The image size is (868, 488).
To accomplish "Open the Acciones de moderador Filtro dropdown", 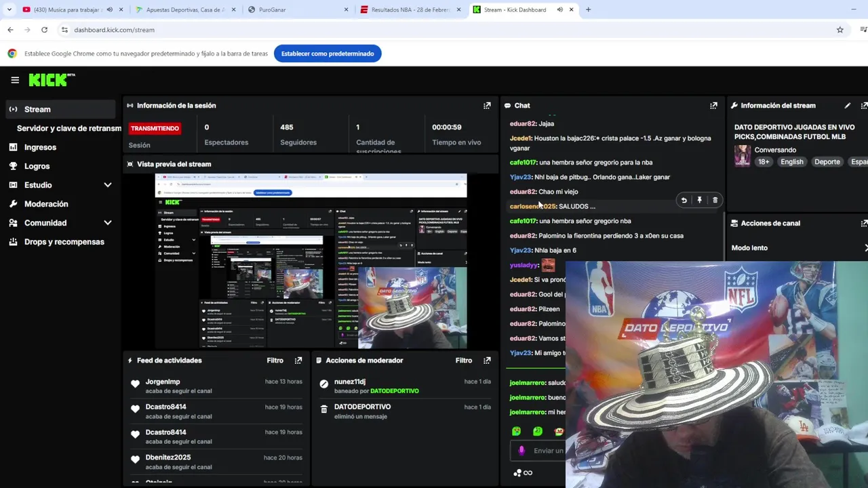I will (x=464, y=361).
